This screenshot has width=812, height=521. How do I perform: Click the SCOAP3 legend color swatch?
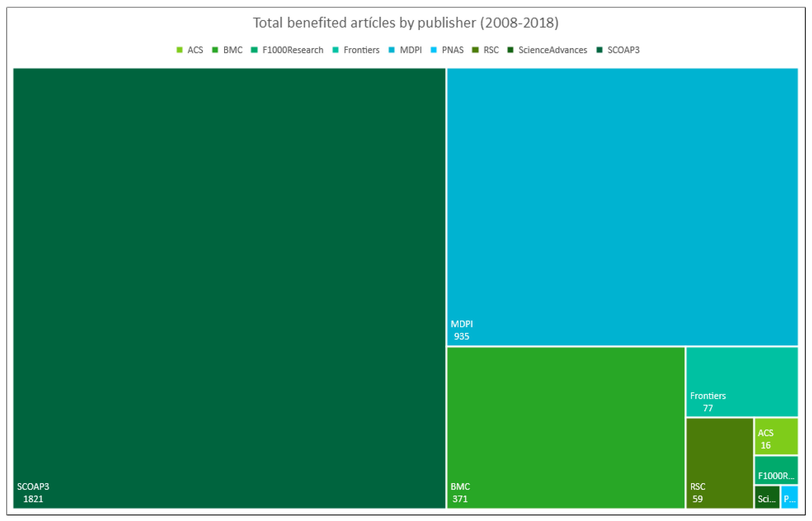pos(599,50)
